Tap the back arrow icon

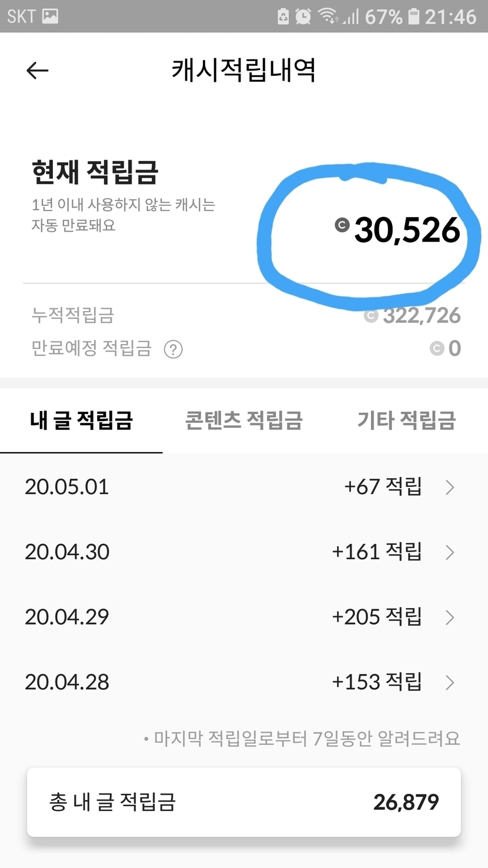pyautogui.click(x=38, y=71)
